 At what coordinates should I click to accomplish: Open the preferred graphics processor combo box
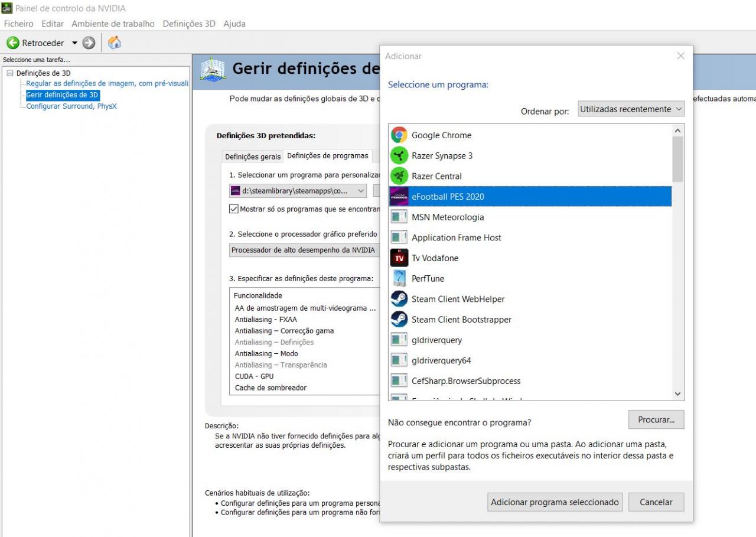coord(304,250)
